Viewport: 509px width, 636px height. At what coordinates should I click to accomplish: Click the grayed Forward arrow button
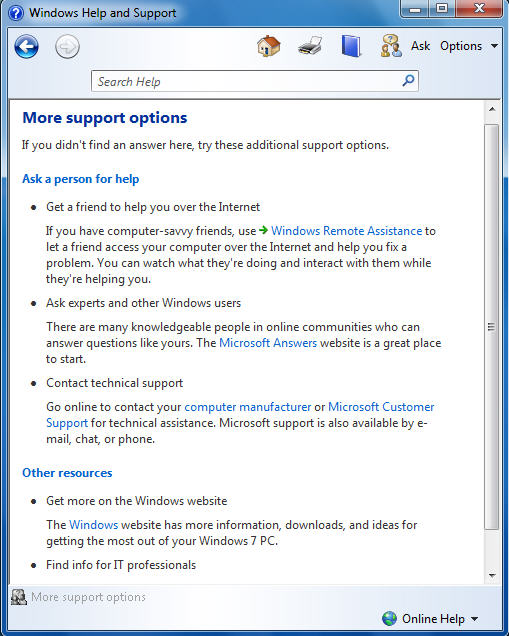coord(67,47)
